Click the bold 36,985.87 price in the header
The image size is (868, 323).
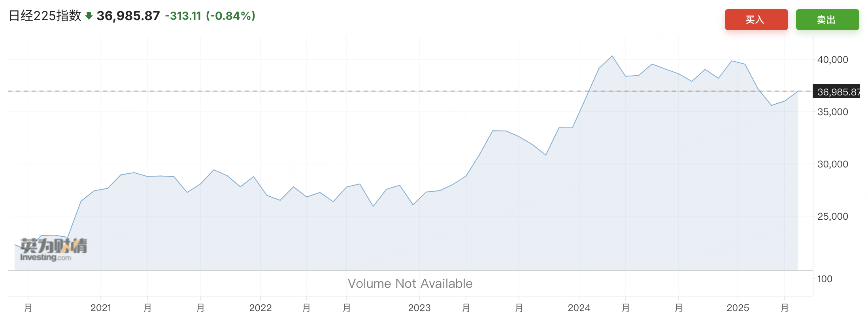coord(128,16)
